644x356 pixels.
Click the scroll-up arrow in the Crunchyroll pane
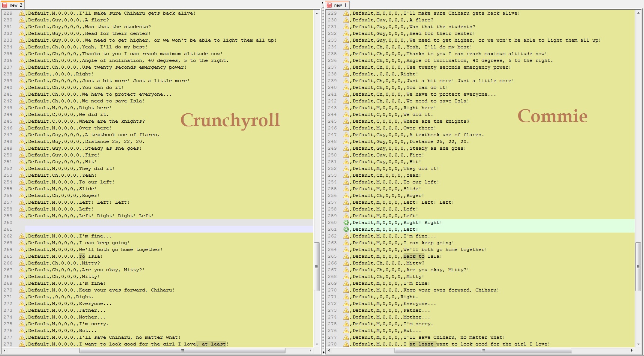pyautogui.click(x=317, y=13)
